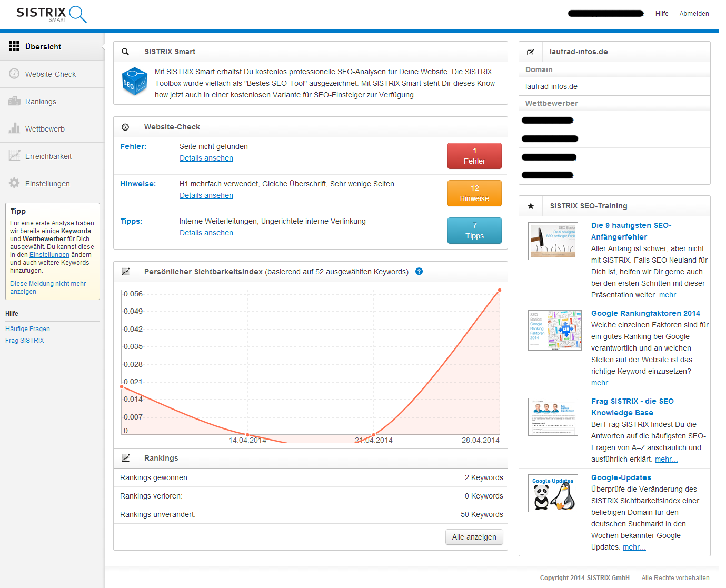Click the 28.04.2014 chart data point
Viewport: 726px width, 588px height.
[500, 290]
